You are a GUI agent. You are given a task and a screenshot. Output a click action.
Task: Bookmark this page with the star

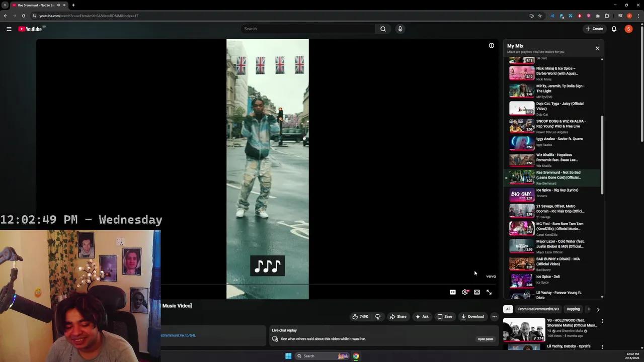pos(540,16)
